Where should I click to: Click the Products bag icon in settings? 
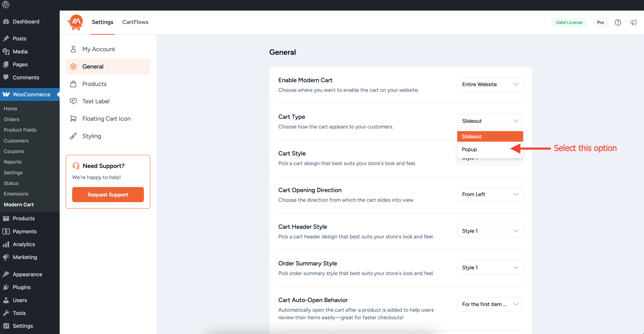(73, 84)
